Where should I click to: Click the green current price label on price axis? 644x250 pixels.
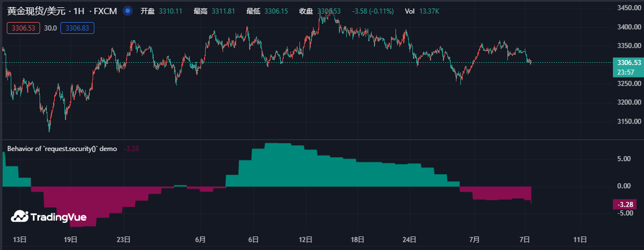tap(628, 63)
